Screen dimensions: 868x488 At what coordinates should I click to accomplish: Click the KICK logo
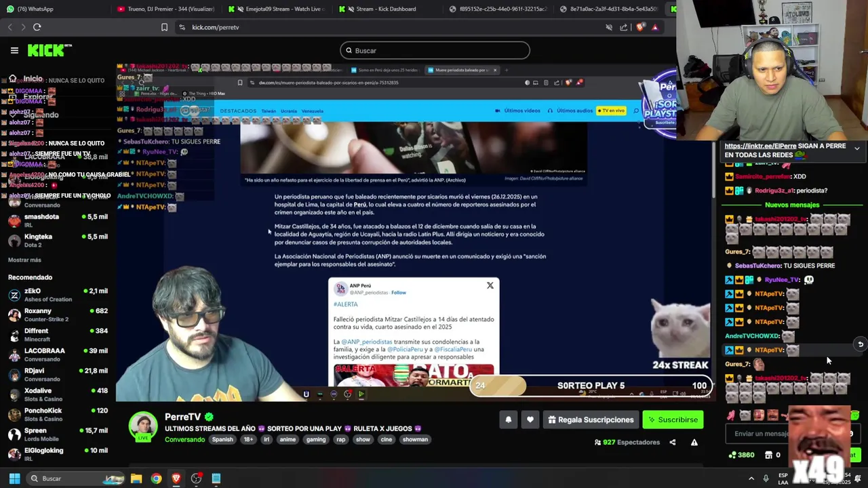coord(50,50)
